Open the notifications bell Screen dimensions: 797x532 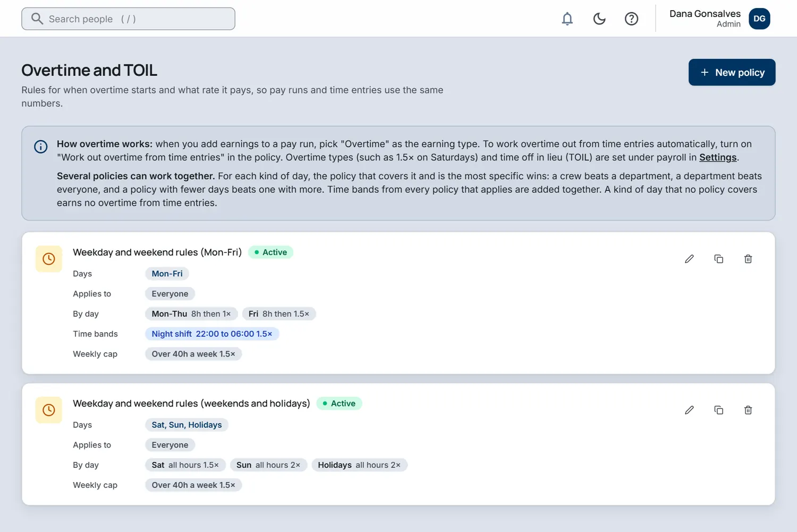[567, 19]
